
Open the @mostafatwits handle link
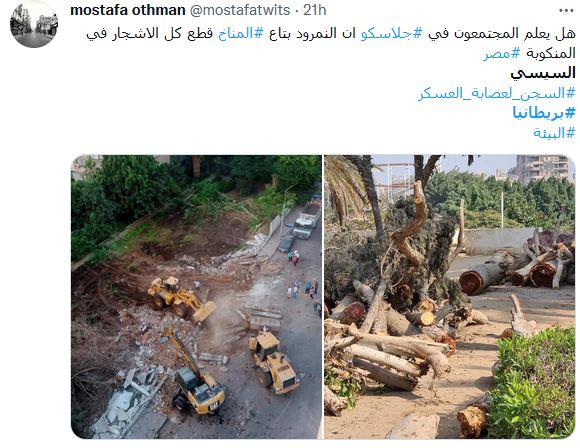tap(240, 10)
